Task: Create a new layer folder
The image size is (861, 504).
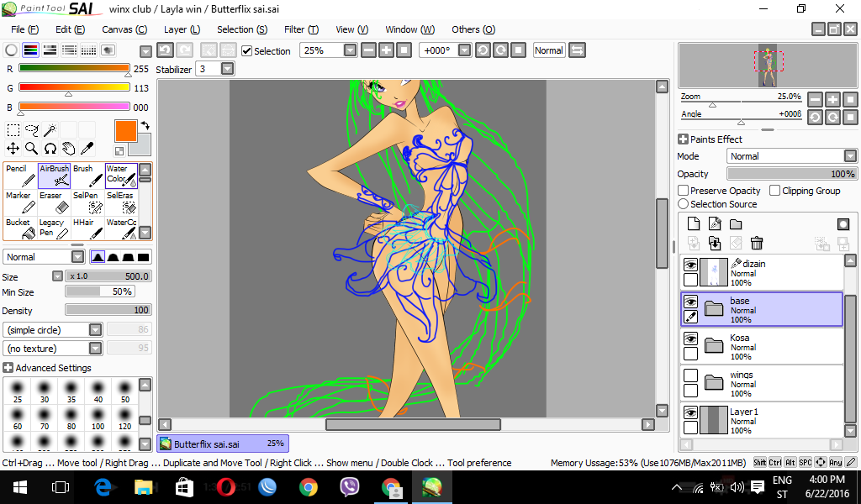Action: pyautogui.click(x=736, y=223)
